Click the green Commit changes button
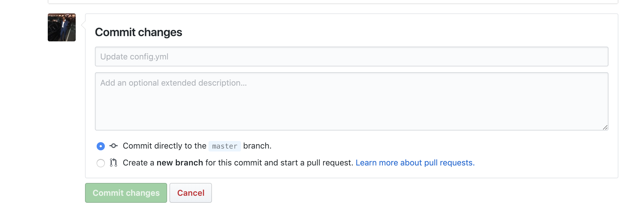 (126, 193)
